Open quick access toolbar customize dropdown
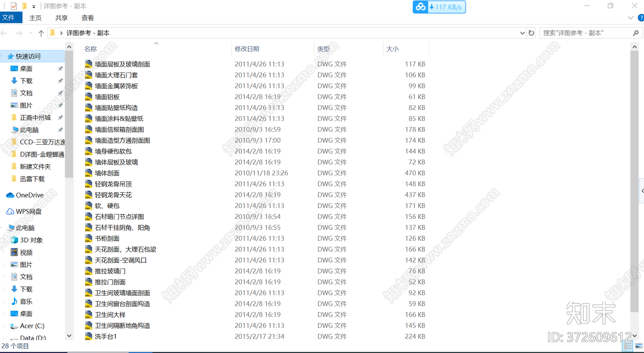 34,6
